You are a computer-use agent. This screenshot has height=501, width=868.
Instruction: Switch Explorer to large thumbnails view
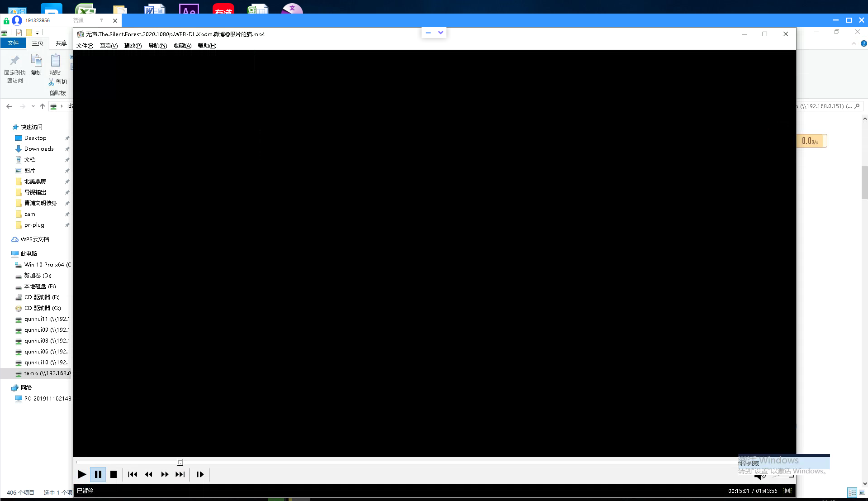[x=862, y=492]
